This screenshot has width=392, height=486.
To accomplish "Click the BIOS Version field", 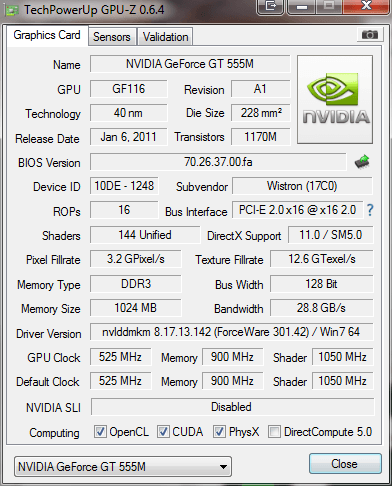I will 218,162.
